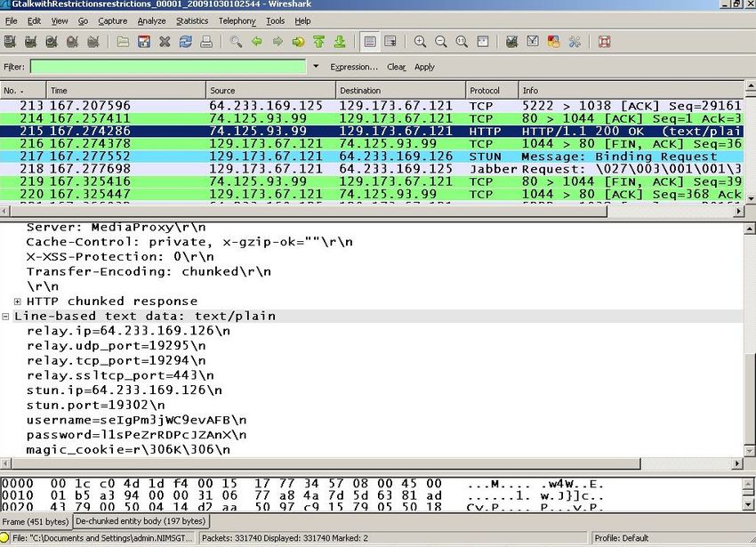This screenshot has height=547, width=756.
Task: Select packet 216 FIN, ACK row
Action: (x=372, y=144)
